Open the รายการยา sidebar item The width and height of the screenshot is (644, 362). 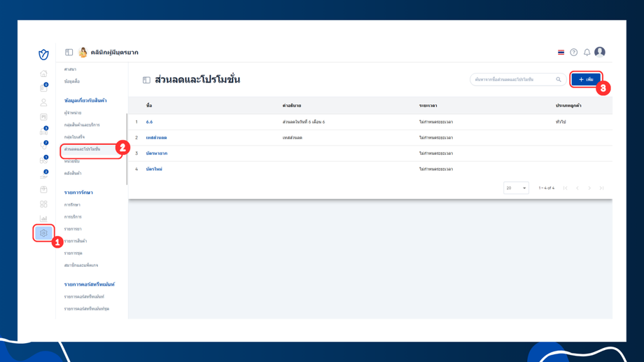click(x=73, y=229)
